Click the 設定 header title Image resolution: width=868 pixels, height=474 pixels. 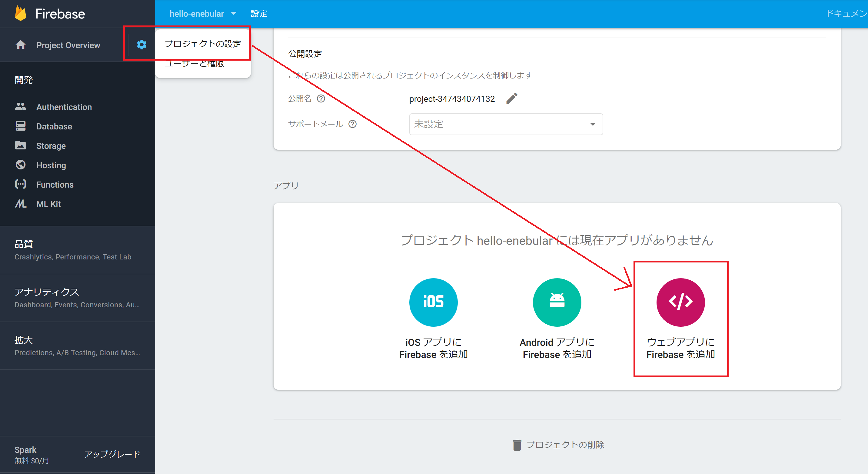[x=259, y=13]
